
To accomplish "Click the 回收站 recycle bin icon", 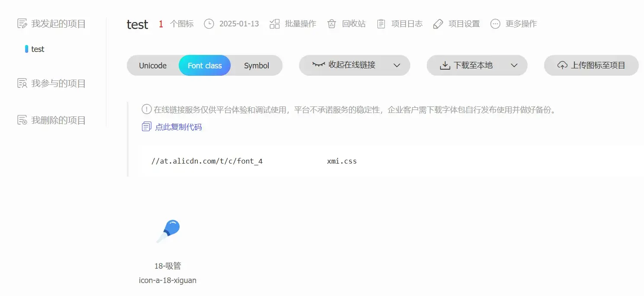I will pyautogui.click(x=332, y=24).
